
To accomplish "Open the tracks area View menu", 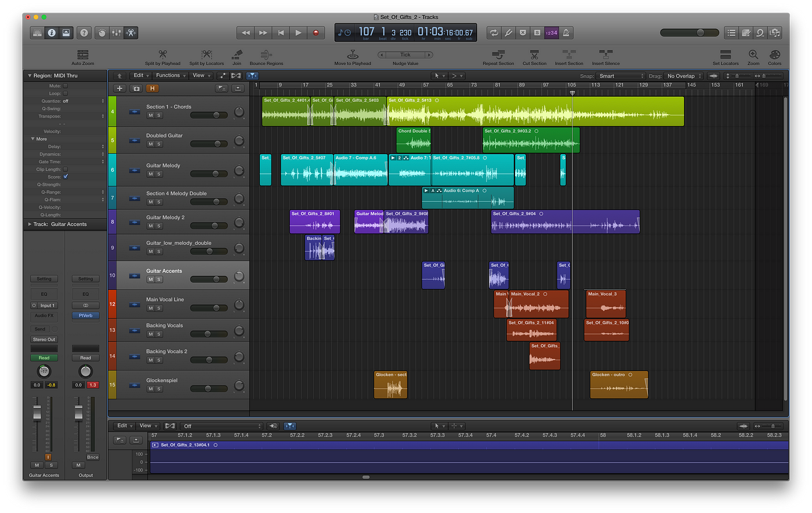I will (x=201, y=75).
